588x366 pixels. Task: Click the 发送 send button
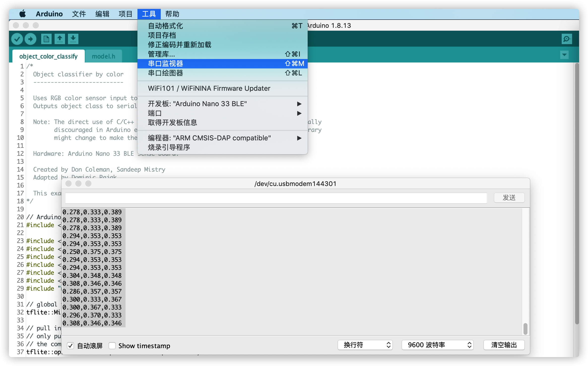tap(509, 198)
